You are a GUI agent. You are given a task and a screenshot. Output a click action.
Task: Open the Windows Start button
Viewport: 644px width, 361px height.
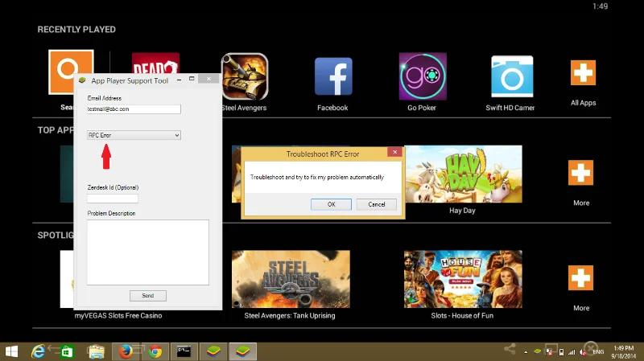[x=11, y=351]
